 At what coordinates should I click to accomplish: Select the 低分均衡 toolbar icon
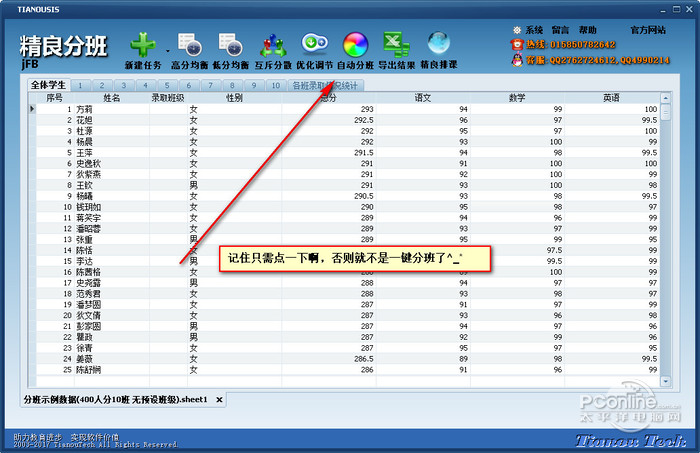click(230, 45)
